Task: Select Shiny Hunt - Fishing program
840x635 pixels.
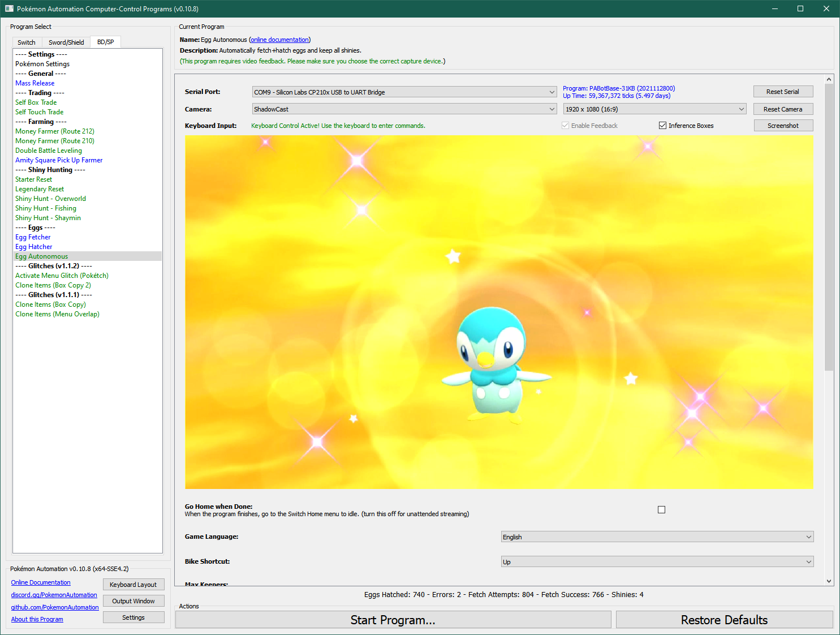Action: pyautogui.click(x=46, y=208)
